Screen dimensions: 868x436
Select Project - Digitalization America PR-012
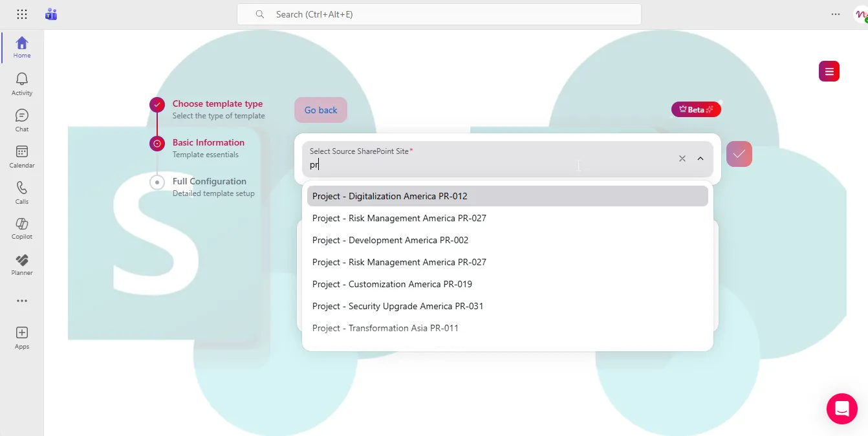pos(508,196)
